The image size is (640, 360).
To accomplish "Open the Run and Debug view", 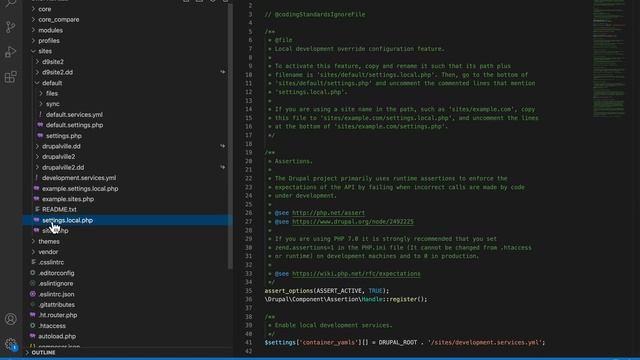I will pyautogui.click(x=11, y=52).
